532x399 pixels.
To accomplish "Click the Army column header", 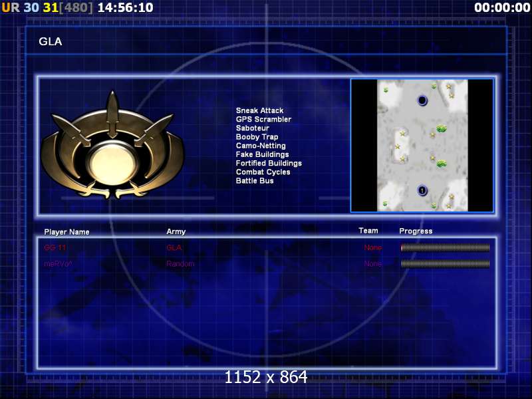I will (x=176, y=231).
